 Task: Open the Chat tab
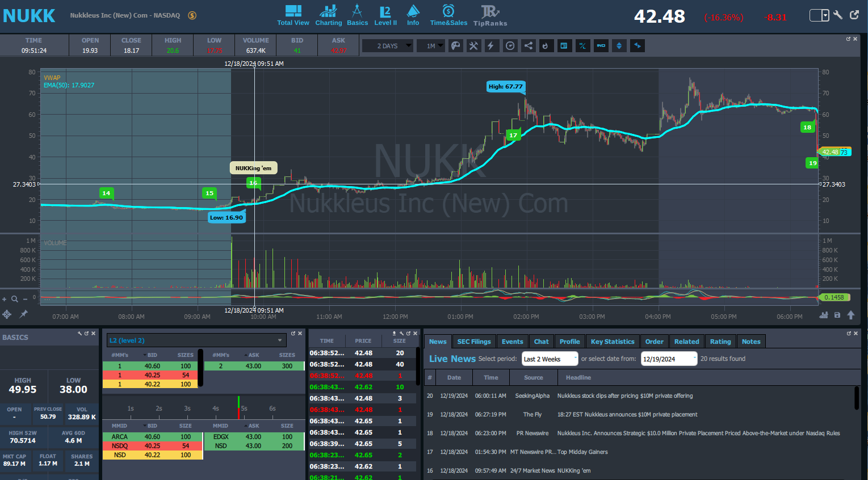tap(542, 342)
